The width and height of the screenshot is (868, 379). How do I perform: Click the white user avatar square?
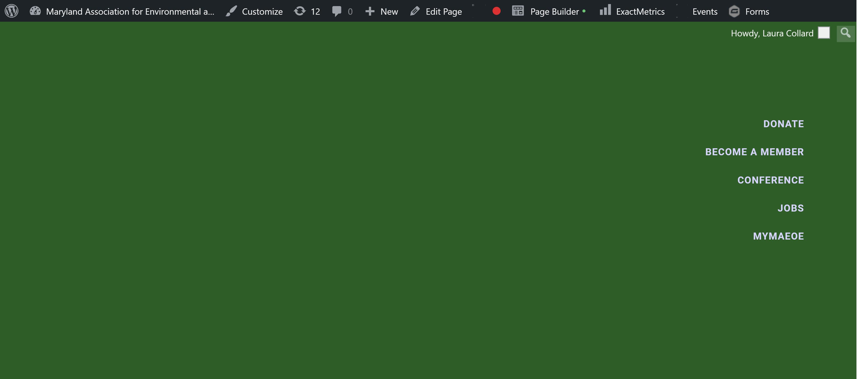pyautogui.click(x=823, y=33)
